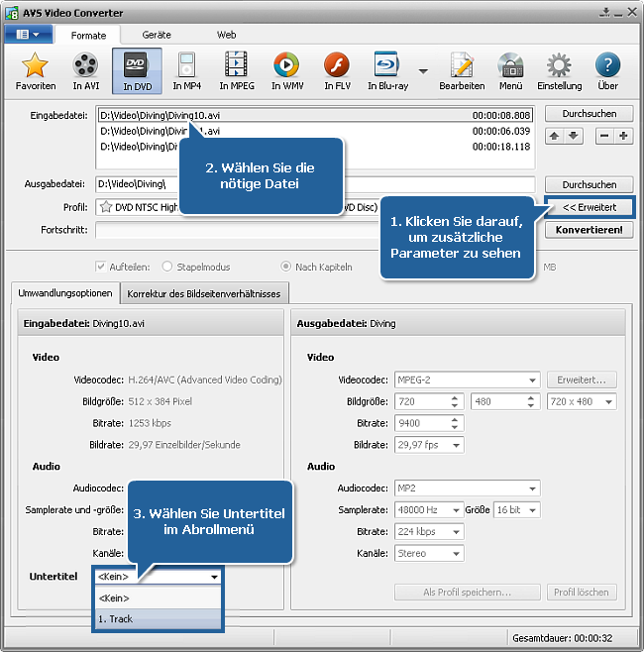The width and height of the screenshot is (644, 652).
Task: Open the Größe 16 bit dropdown
Action: tap(517, 509)
